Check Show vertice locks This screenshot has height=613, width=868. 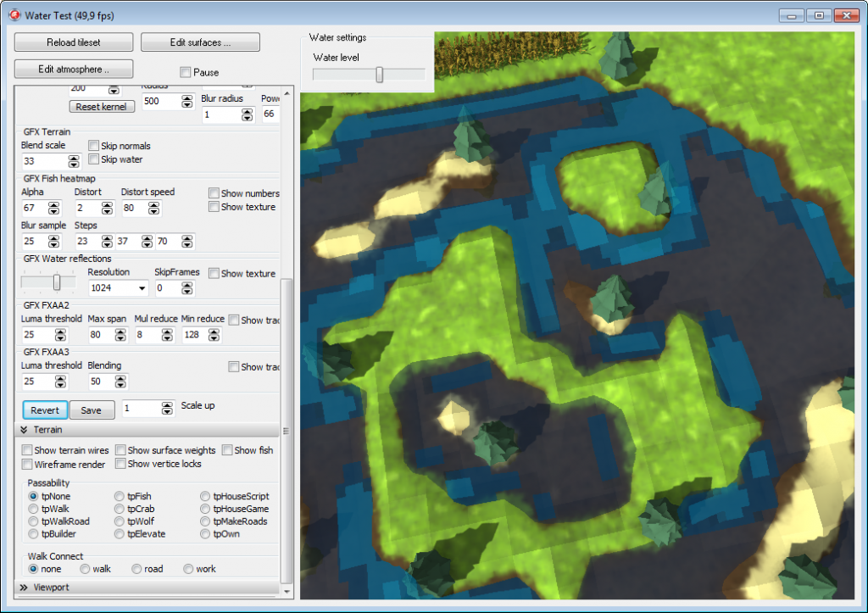[120, 464]
